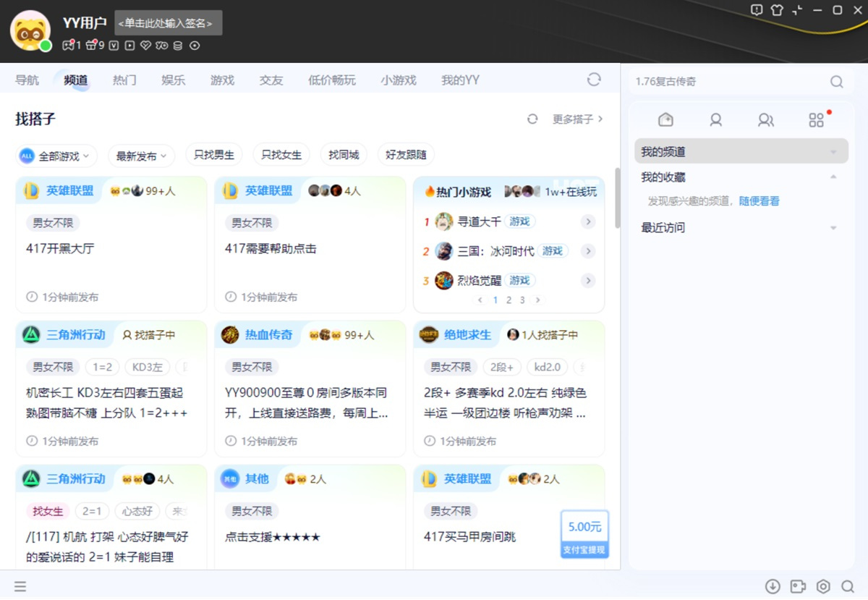Screen dimensions: 868x600
Task: Open the apps grid icon with red dot
Action: click(817, 120)
